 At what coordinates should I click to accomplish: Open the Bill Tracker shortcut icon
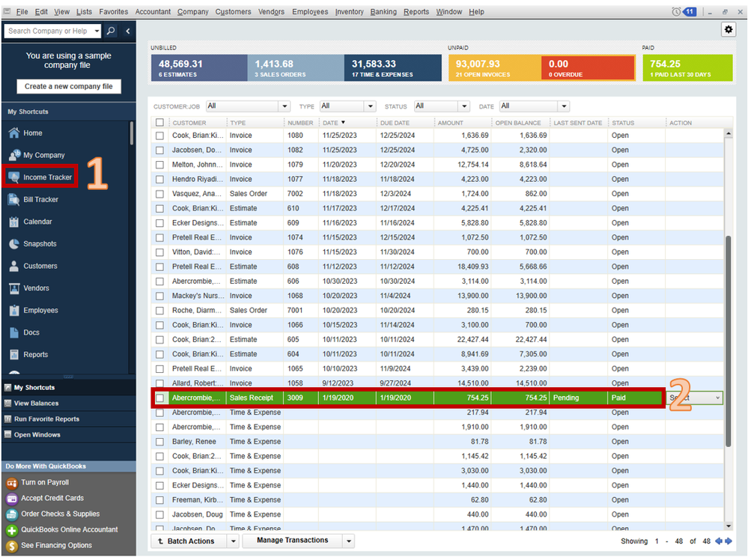[x=14, y=199]
